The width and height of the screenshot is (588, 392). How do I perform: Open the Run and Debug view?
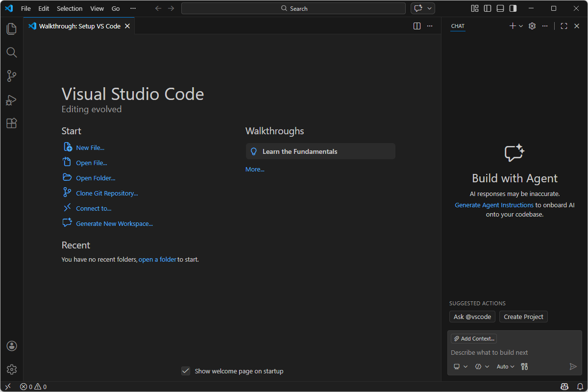click(12, 100)
